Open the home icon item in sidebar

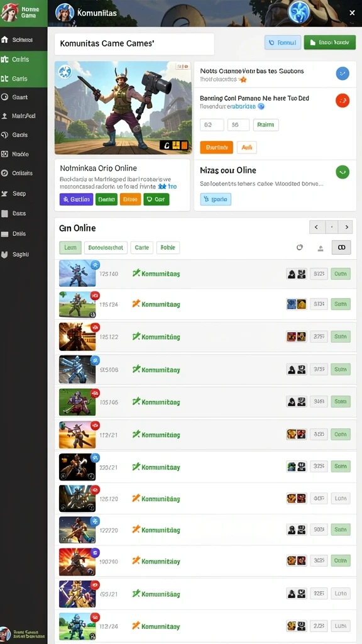click(5, 40)
